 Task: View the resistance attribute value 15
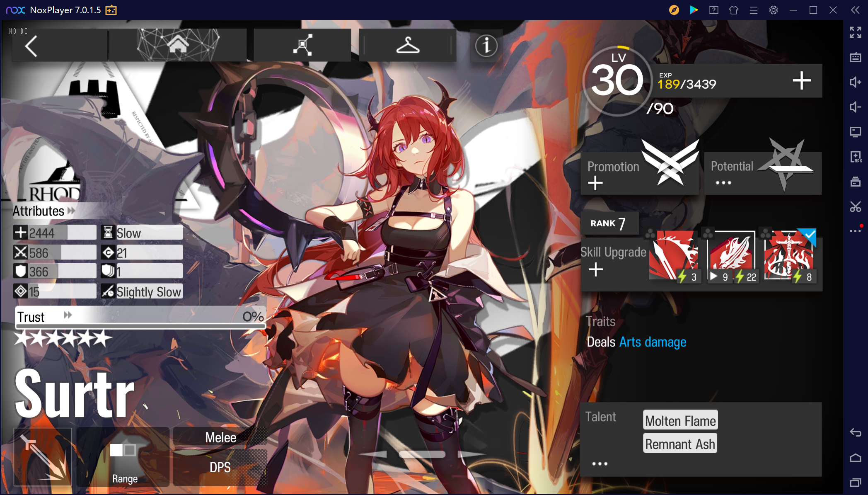pyautogui.click(x=55, y=291)
